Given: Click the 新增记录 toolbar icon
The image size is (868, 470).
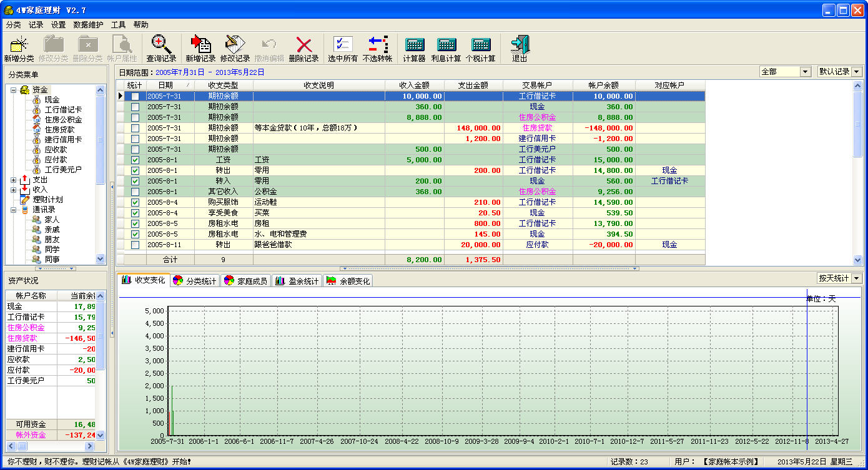Looking at the screenshot, I should tap(200, 45).
